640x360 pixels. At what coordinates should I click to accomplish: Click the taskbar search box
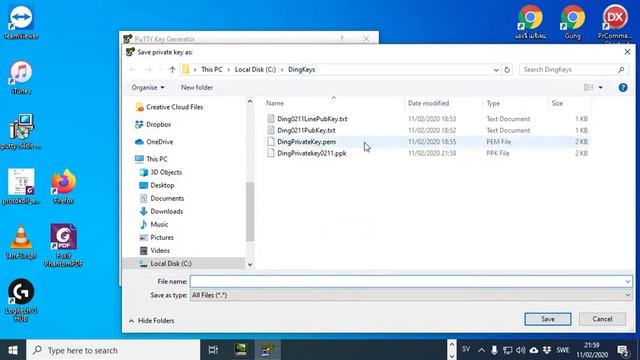point(113,350)
